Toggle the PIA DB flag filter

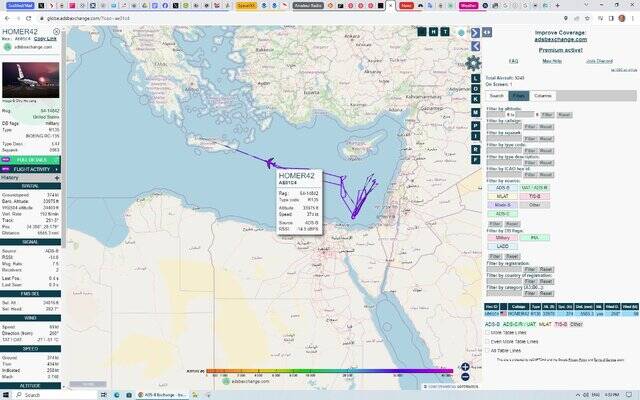(535, 238)
